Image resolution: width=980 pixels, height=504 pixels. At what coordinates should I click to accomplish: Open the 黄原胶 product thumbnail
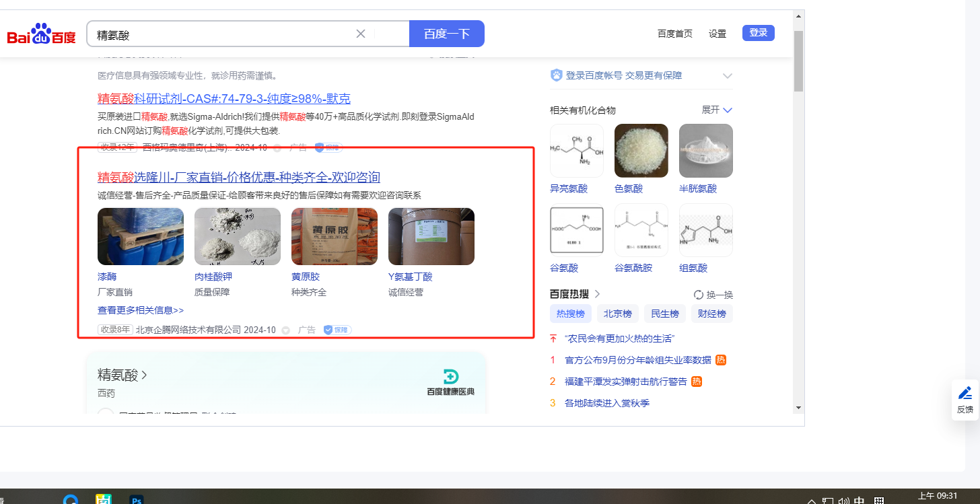click(x=335, y=236)
